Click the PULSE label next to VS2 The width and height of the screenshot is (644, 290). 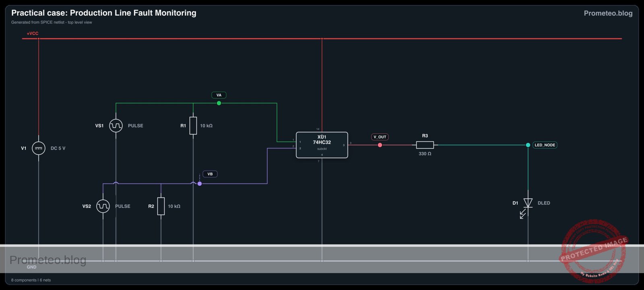123,206
